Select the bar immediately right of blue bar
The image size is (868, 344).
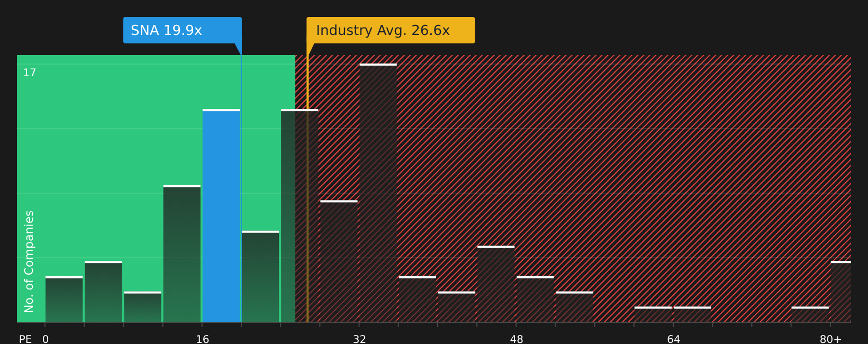point(260,277)
